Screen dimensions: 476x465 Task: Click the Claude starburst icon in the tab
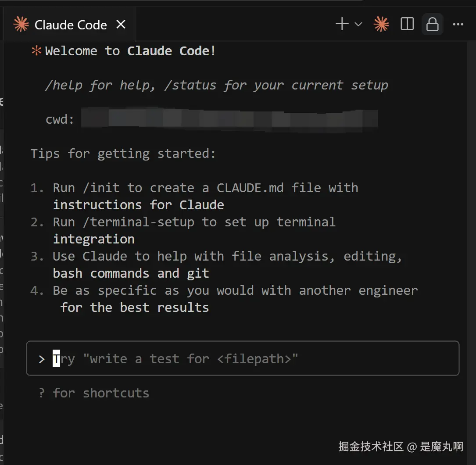click(x=21, y=25)
